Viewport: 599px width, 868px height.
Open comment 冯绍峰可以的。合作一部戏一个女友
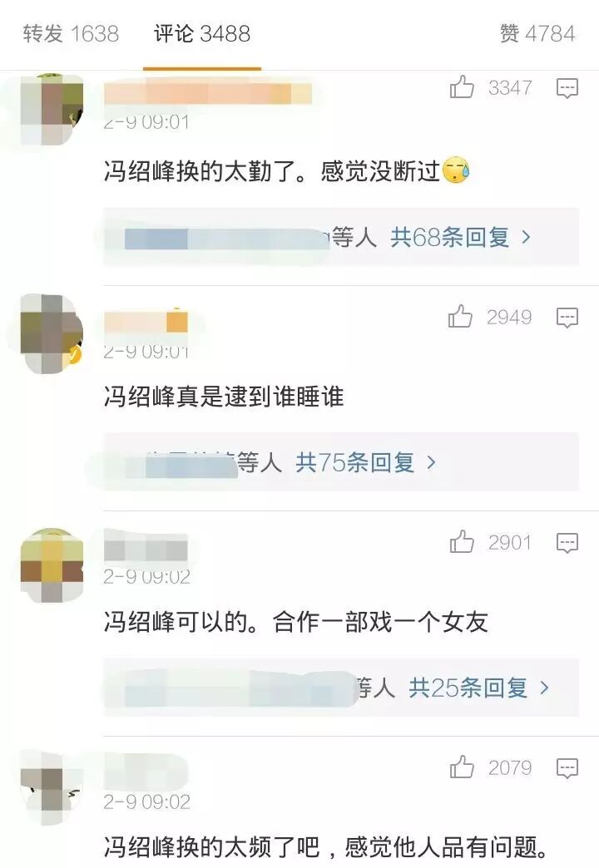(x=296, y=622)
